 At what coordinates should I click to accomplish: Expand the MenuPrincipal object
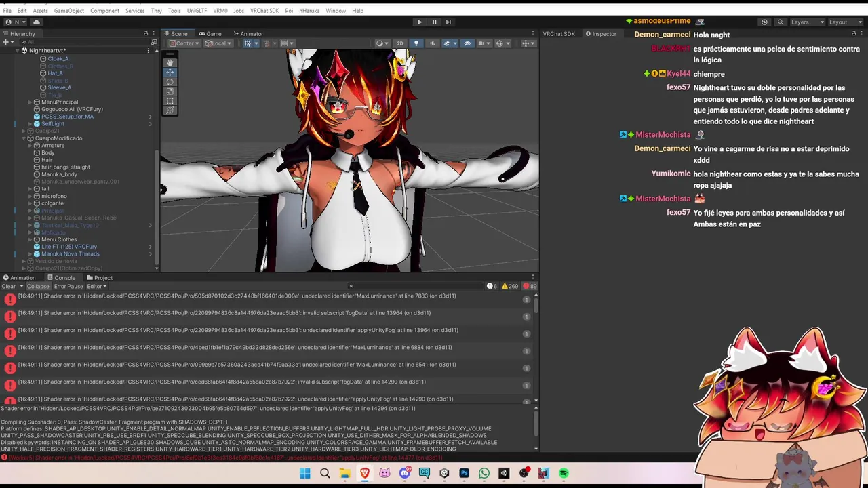pyautogui.click(x=31, y=102)
